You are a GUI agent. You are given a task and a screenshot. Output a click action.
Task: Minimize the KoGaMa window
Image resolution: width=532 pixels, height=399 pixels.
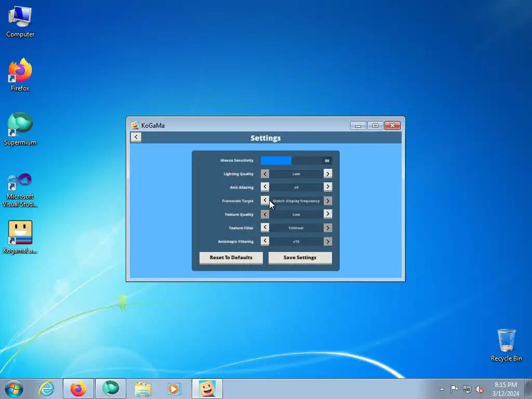click(358, 126)
